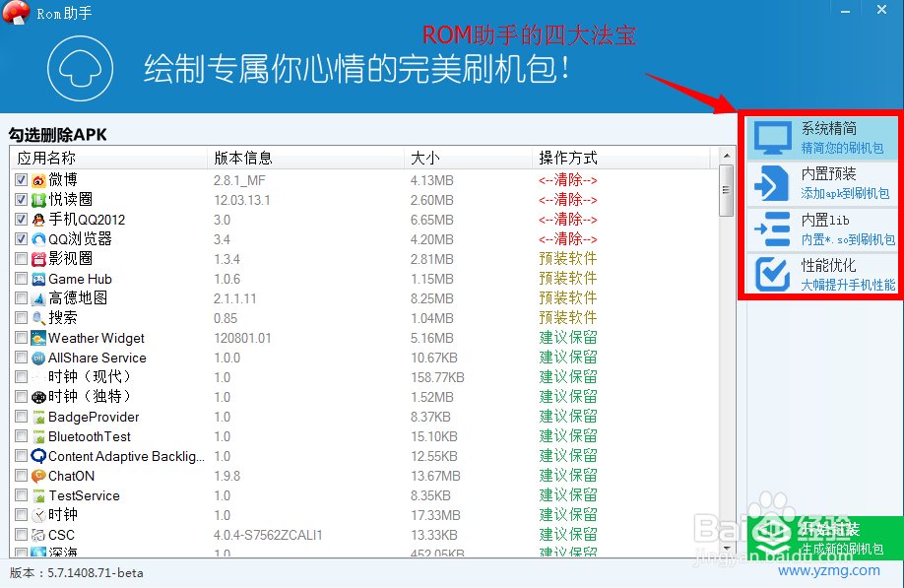Click the TestService android icon
Image resolution: width=904 pixels, height=588 pixels.
pos(38,495)
